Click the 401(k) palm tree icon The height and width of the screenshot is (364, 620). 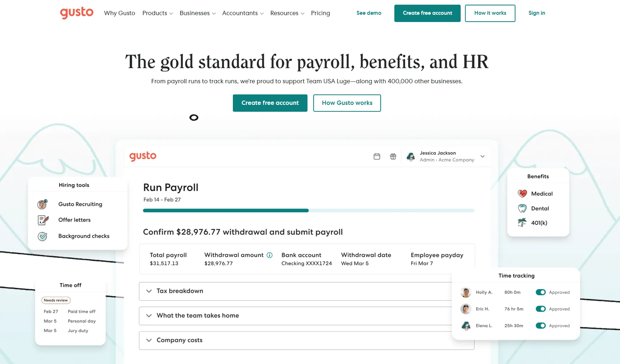coord(522,223)
